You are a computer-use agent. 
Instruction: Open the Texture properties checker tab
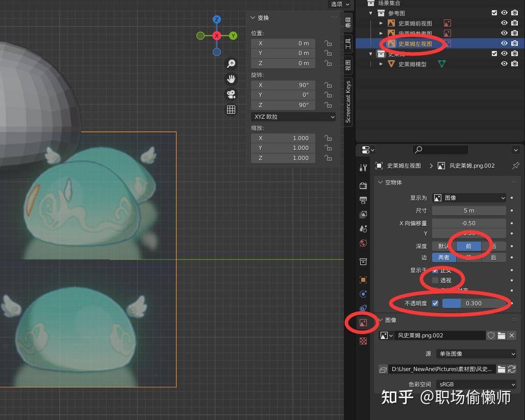[363, 341]
